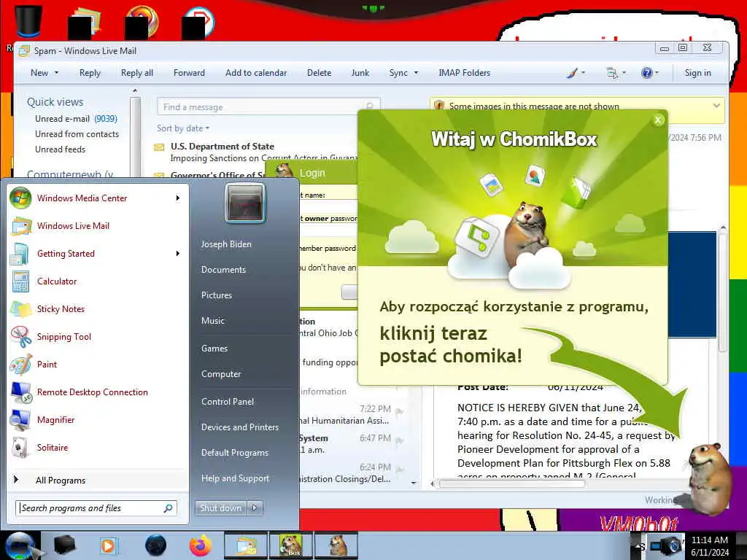Open Firefox from the taskbar
The width and height of the screenshot is (747, 560).
[201, 545]
